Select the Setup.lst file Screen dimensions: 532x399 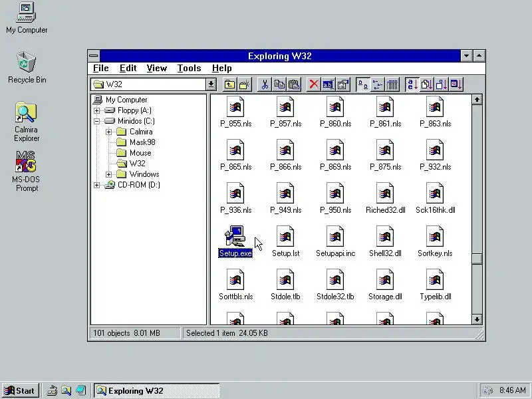(x=285, y=241)
